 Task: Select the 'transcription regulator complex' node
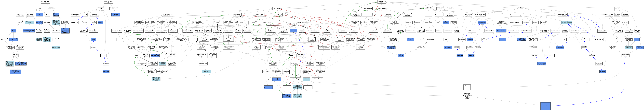click(x=115, y=15)
